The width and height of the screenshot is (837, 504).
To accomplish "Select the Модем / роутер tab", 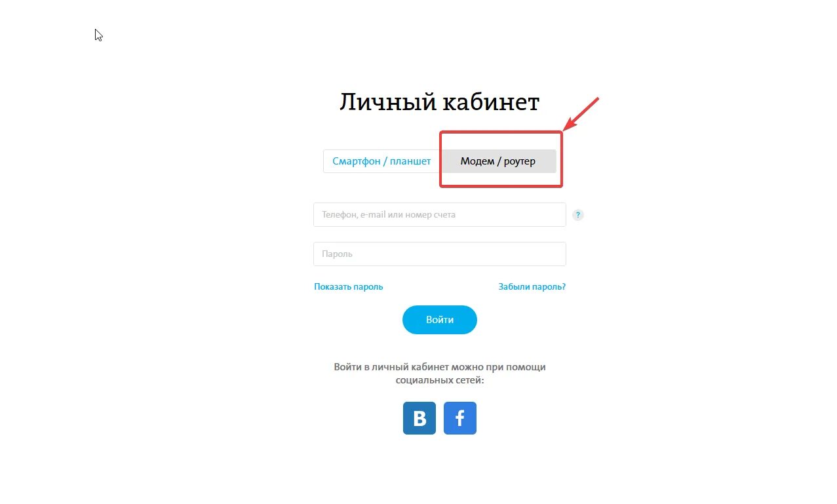I will pos(498,161).
